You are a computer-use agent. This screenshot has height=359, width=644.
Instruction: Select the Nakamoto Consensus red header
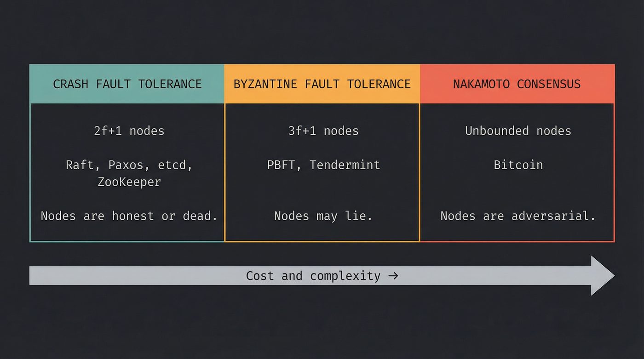click(x=517, y=84)
